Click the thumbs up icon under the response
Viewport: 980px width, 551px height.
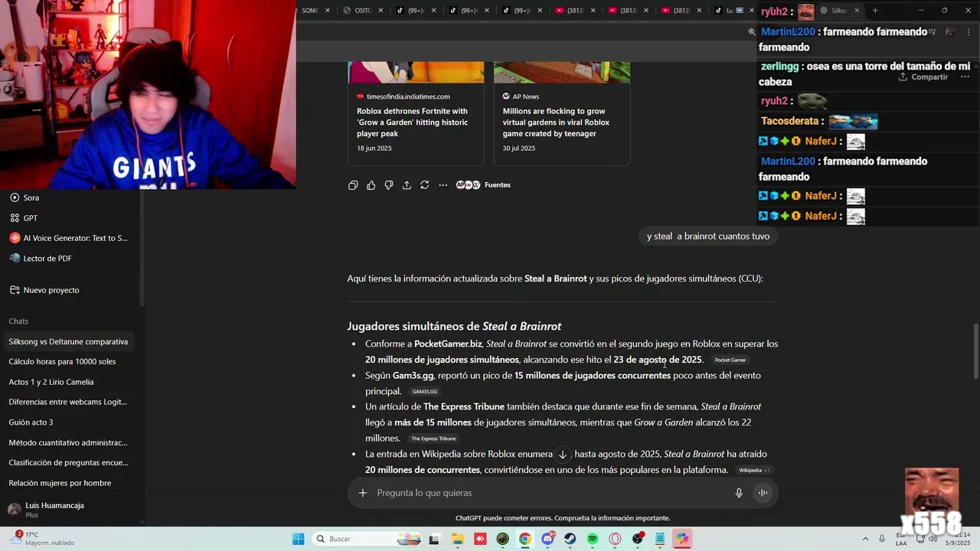371,185
